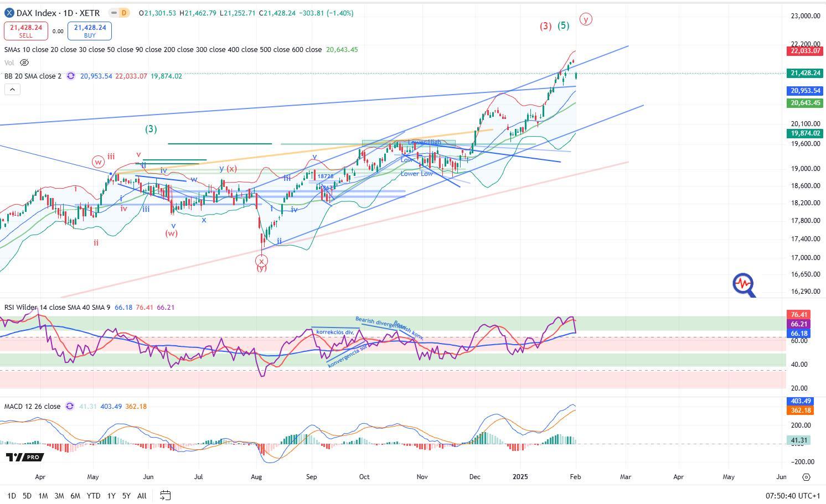The height and width of the screenshot is (504, 826).
Task: Click the purple 66.21 RSI axis label
Action: pos(799,324)
